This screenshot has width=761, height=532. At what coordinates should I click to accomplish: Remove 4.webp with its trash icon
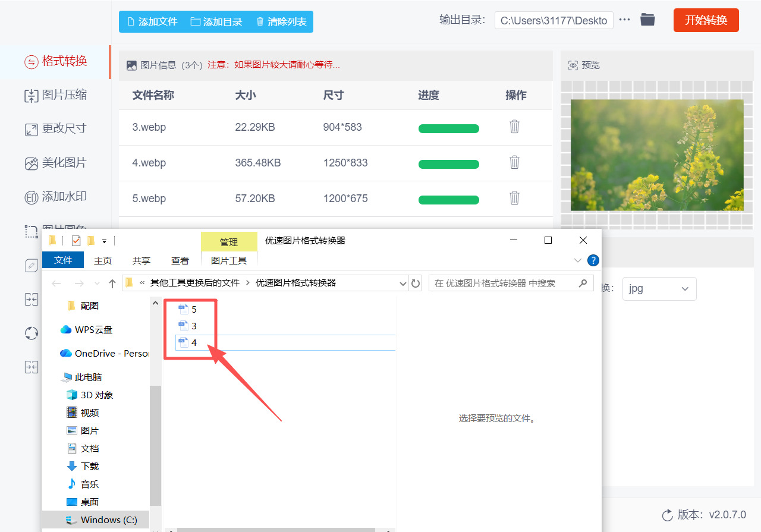pyautogui.click(x=515, y=162)
